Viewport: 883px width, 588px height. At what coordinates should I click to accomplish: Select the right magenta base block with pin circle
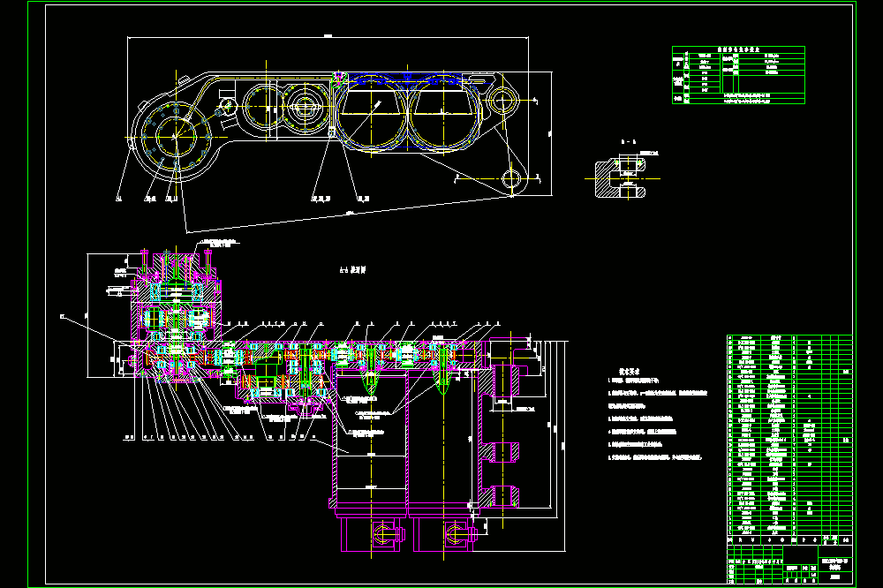(444, 534)
